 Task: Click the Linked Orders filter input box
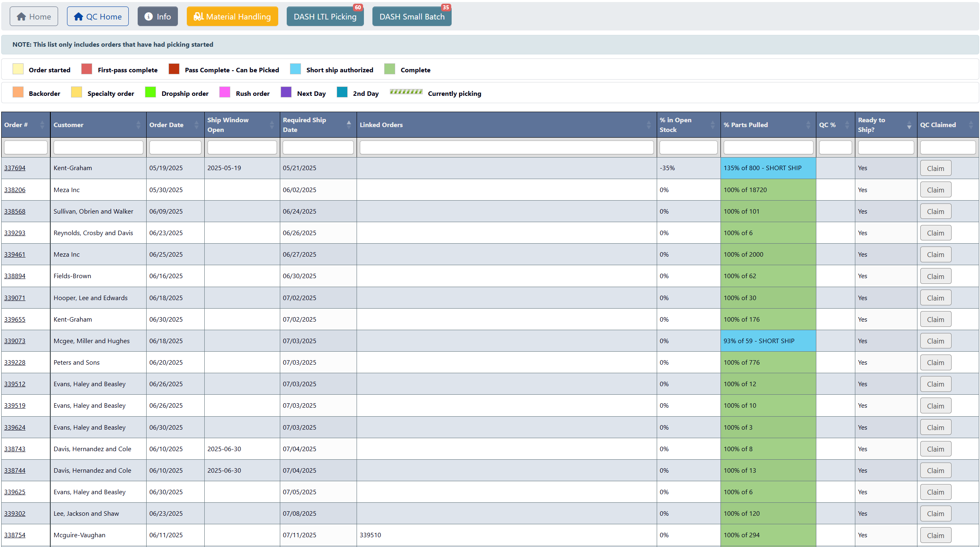pyautogui.click(x=506, y=147)
